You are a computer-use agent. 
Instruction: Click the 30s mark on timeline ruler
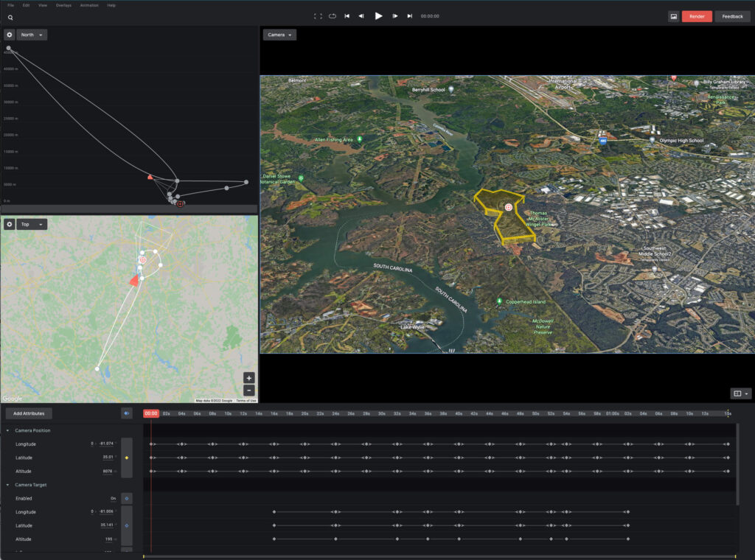381,414
